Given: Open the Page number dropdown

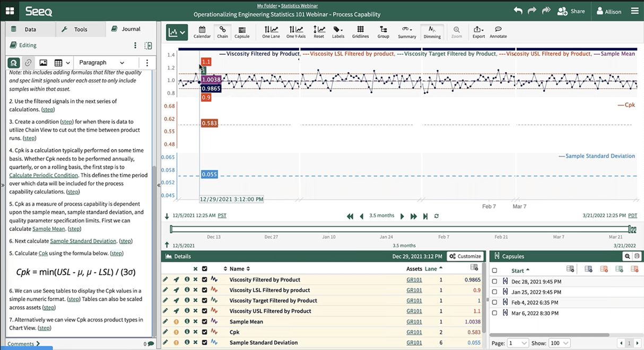Looking at the screenshot, I should click(x=518, y=343).
